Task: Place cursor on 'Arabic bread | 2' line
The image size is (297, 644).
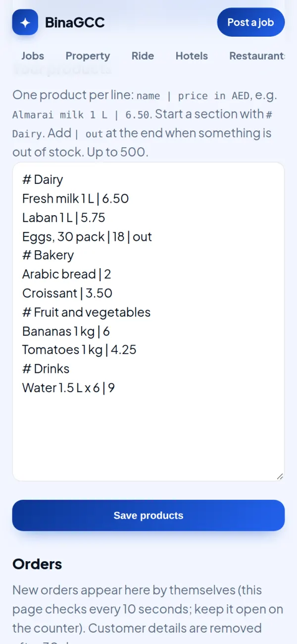Action: [x=67, y=274]
